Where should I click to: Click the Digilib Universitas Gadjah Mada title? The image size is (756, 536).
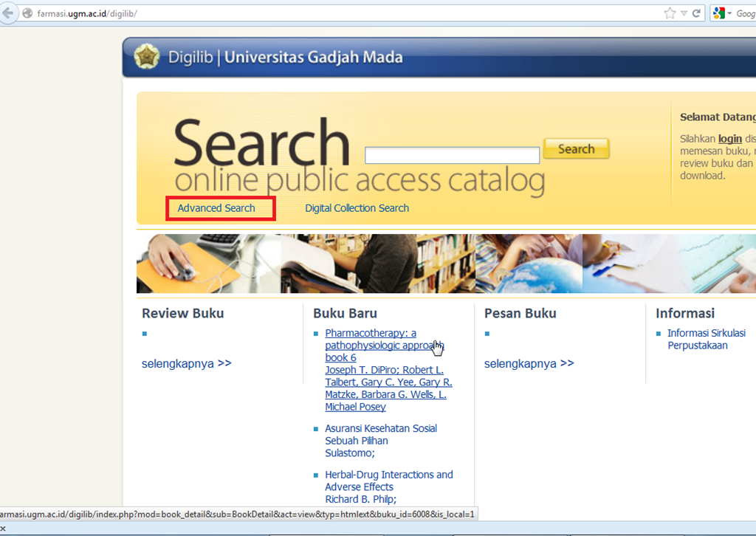point(286,57)
